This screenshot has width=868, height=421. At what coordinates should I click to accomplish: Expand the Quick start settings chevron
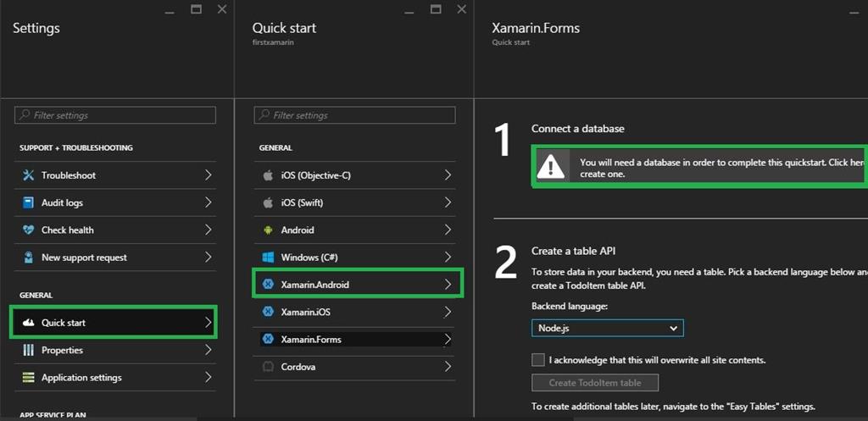coord(208,323)
